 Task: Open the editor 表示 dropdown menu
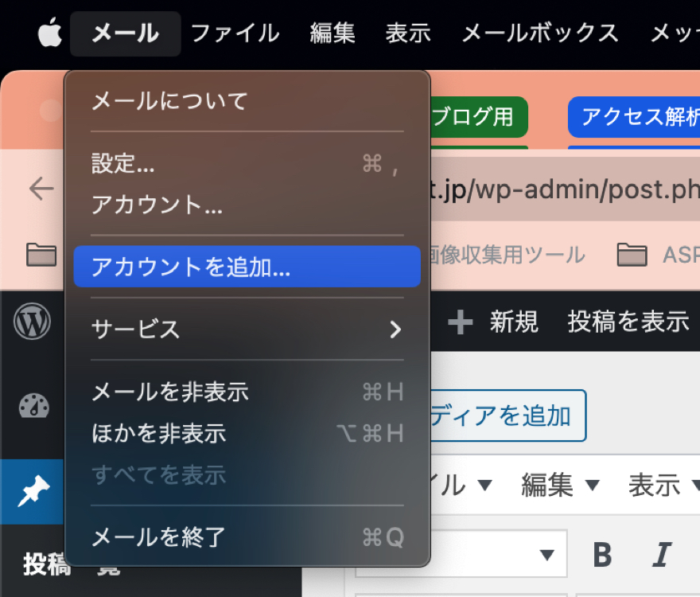click(664, 485)
